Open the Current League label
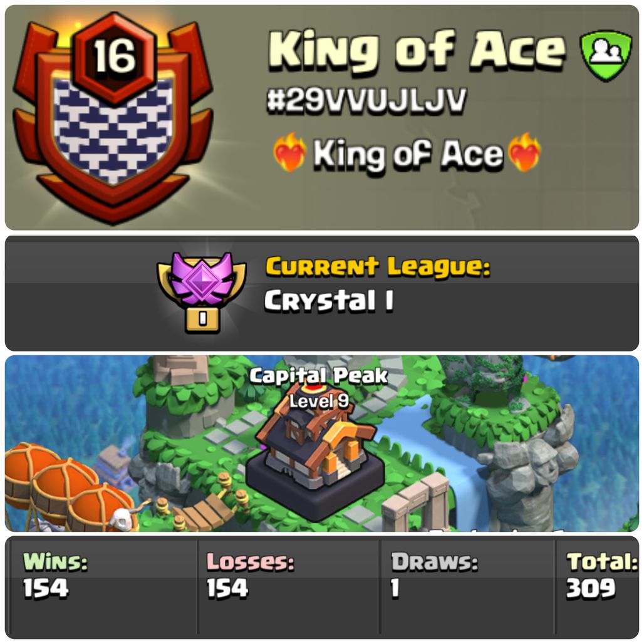 [378, 267]
